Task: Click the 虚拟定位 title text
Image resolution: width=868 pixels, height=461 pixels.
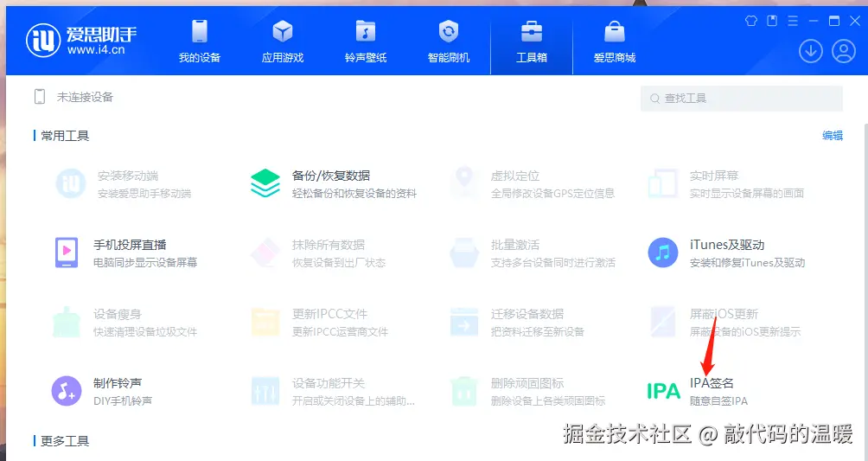Action: click(514, 176)
